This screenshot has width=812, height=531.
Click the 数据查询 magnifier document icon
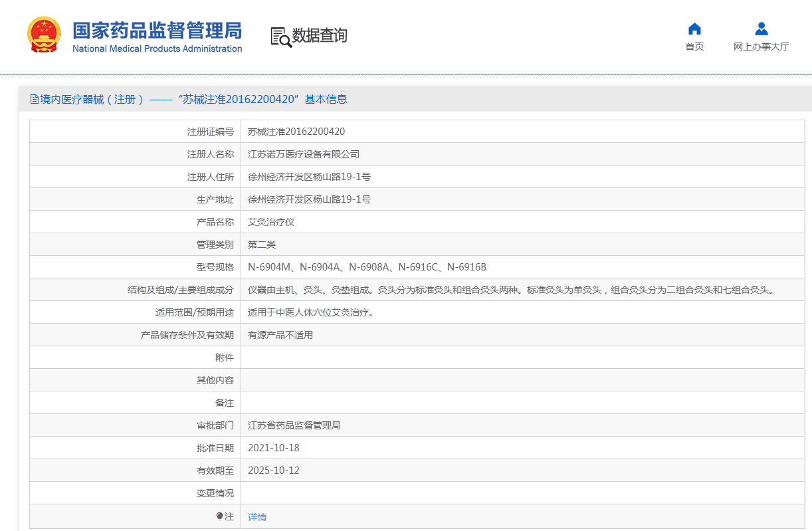pyautogui.click(x=281, y=37)
